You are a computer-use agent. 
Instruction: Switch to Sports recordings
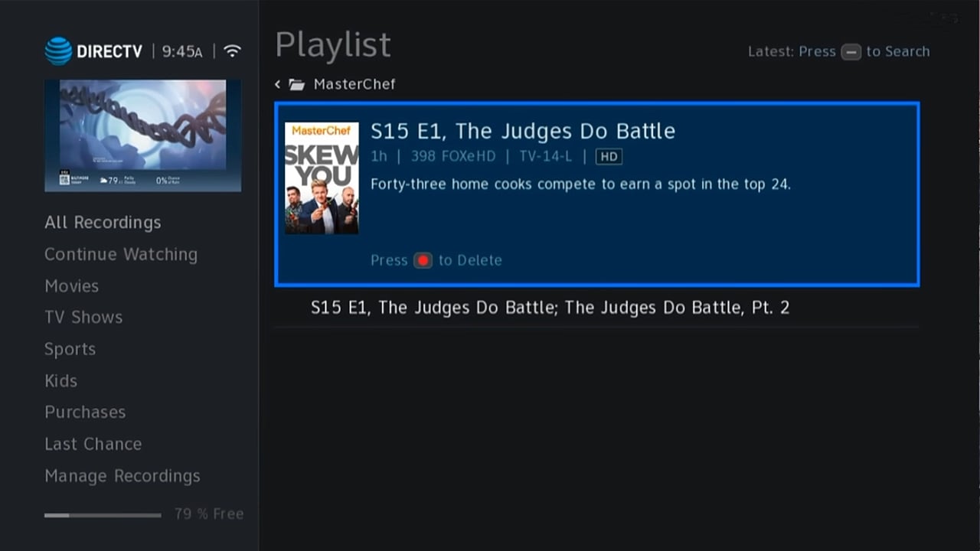tap(70, 349)
